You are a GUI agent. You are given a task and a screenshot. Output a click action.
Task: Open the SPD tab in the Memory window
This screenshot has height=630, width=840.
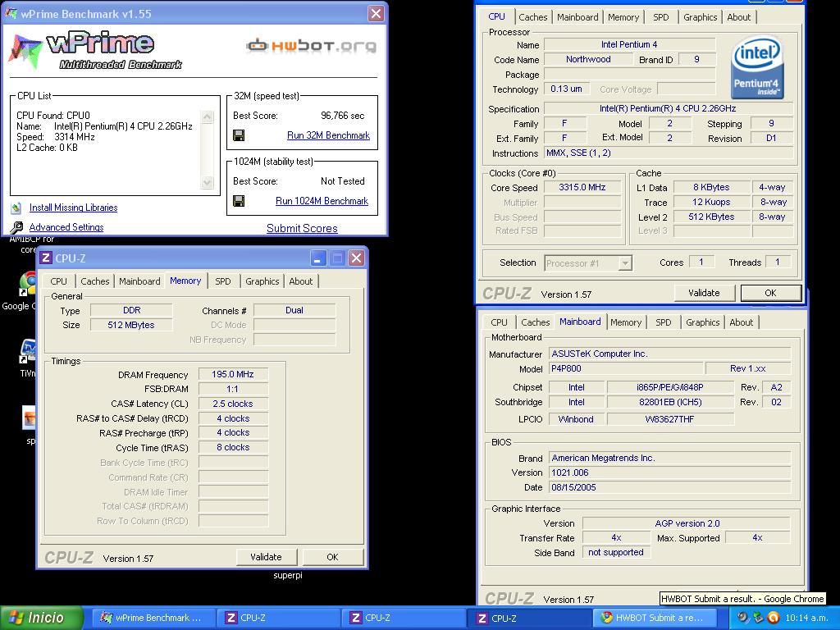[x=223, y=281]
